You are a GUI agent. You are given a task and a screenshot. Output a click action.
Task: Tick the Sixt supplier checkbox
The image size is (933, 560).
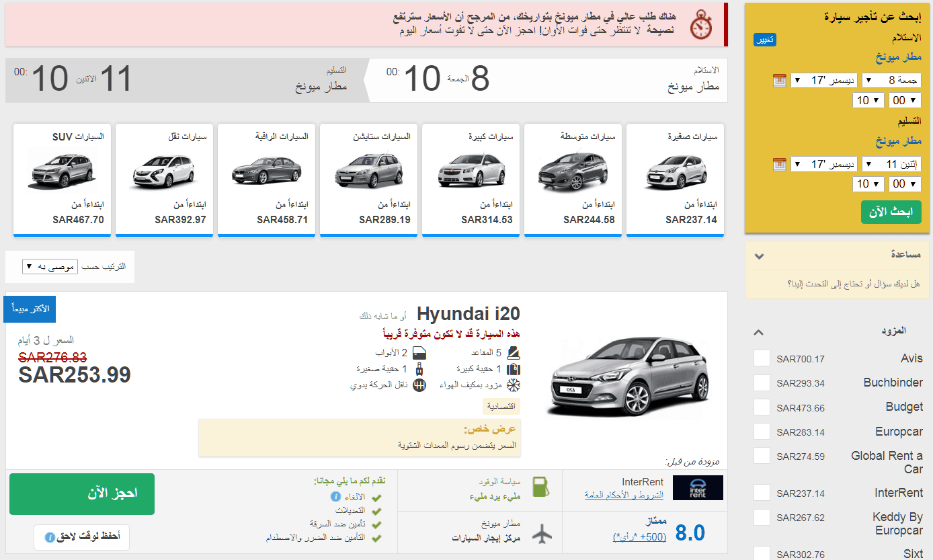762,554
